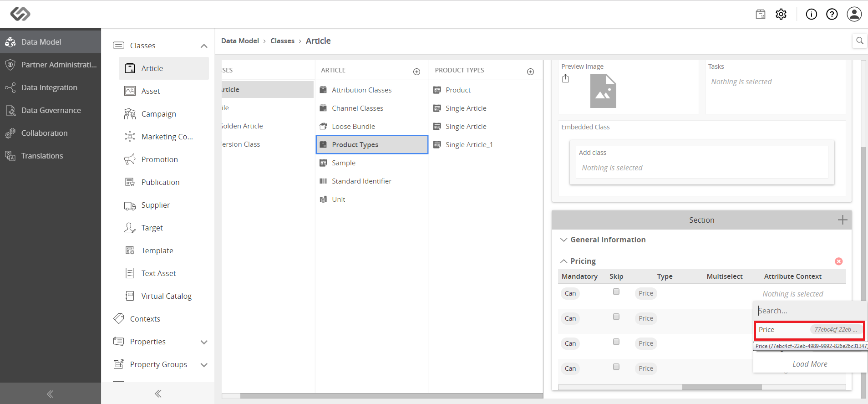This screenshot has height=404, width=868.
Task: Open the Tasks selection field
Action: tap(775, 82)
